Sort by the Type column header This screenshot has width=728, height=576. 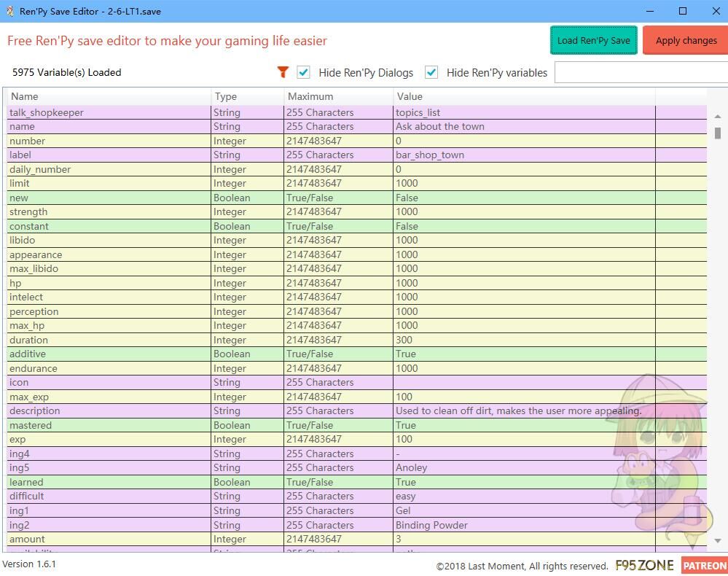[x=248, y=96]
